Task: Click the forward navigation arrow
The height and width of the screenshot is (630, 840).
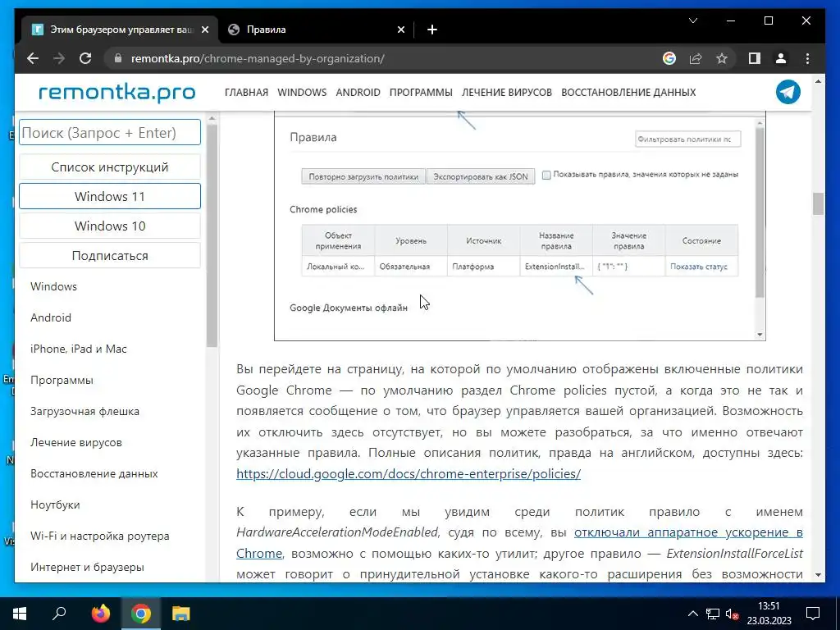Action: 59,58
